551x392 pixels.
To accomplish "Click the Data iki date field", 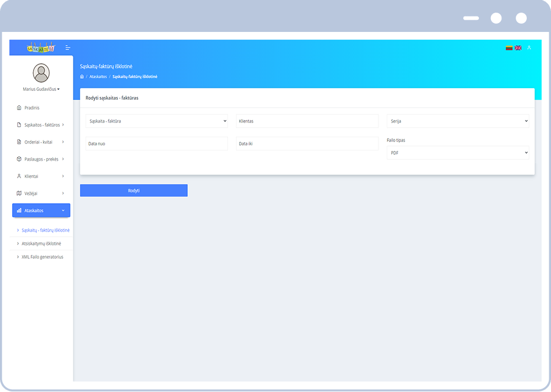I will 307,144.
